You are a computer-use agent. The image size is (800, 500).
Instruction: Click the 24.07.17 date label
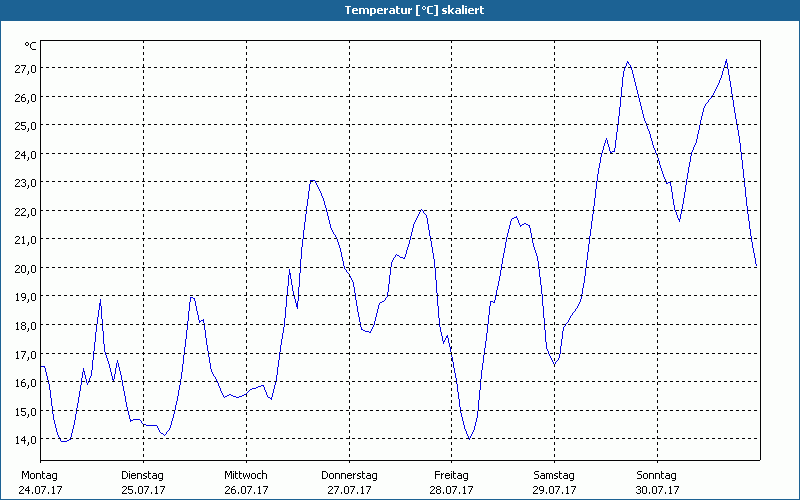[x=39, y=490]
